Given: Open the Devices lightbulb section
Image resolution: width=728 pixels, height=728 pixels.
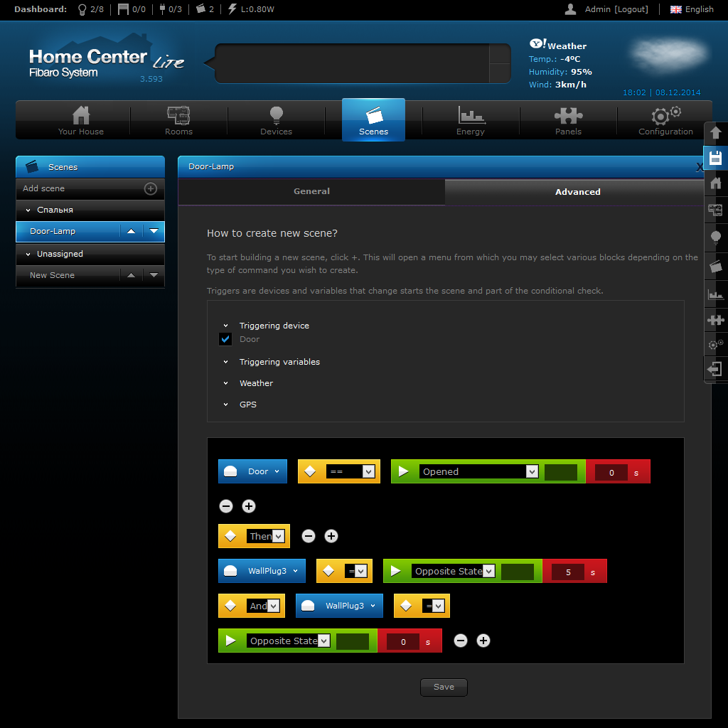Looking at the screenshot, I should (x=277, y=121).
